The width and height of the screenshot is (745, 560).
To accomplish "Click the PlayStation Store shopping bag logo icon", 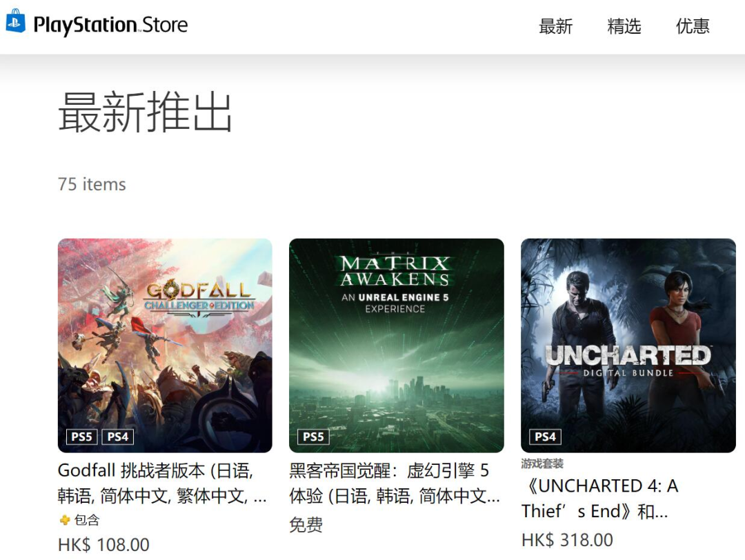I will (x=15, y=21).
